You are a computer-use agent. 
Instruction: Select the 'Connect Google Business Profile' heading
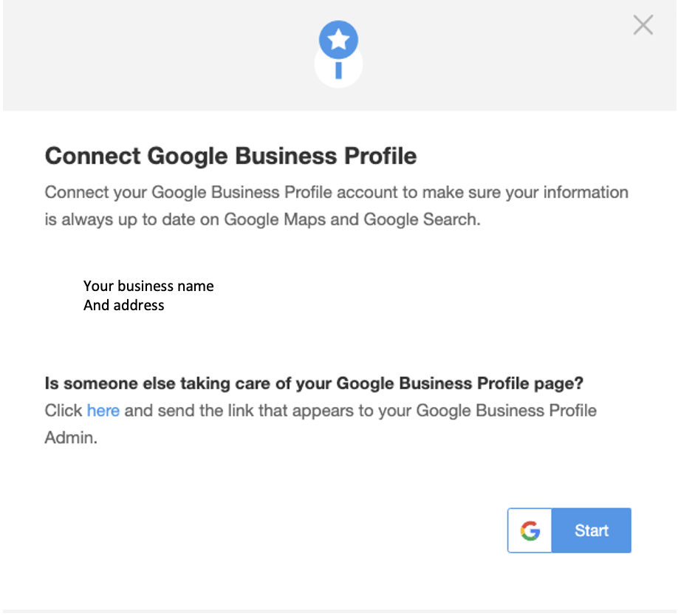pos(230,156)
